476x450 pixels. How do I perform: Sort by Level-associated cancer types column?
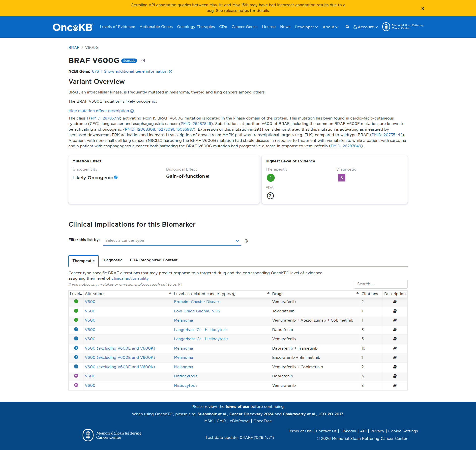click(222, 294)
